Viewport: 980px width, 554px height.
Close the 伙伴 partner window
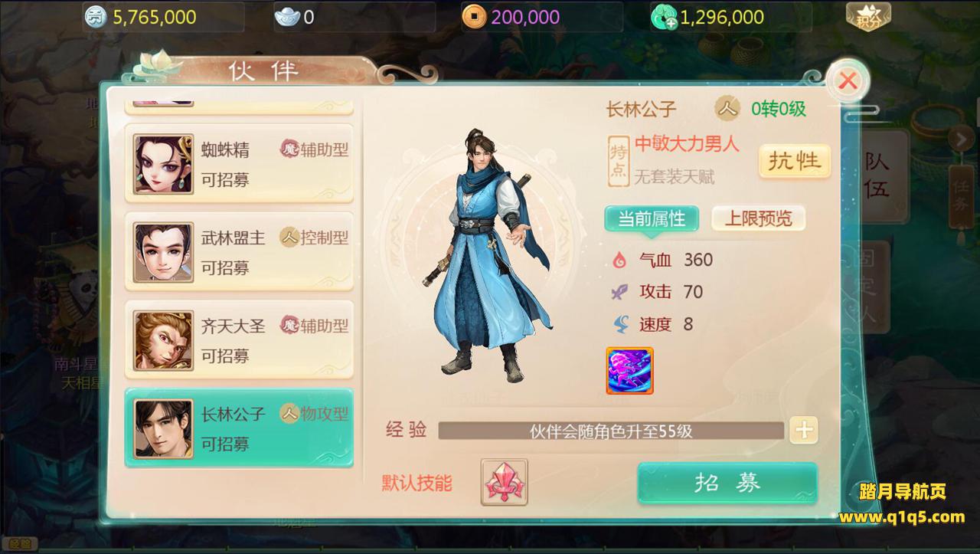(x=848, y=80)
